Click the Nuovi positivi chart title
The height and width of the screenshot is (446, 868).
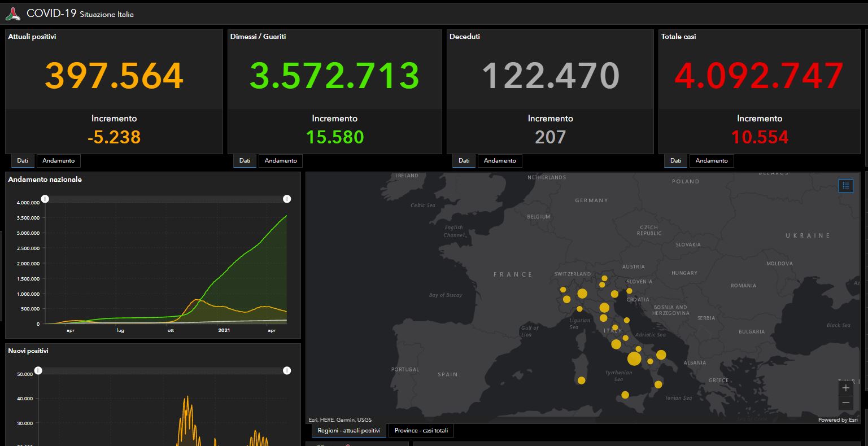tap(28, 351)
